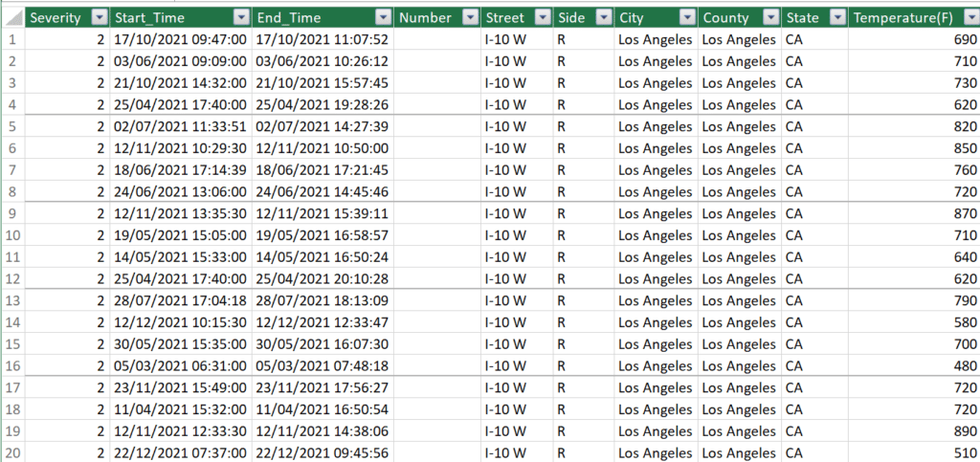
Task: Select end time cell 23/11/2021 17:56:27
Action: pos(323,387)
